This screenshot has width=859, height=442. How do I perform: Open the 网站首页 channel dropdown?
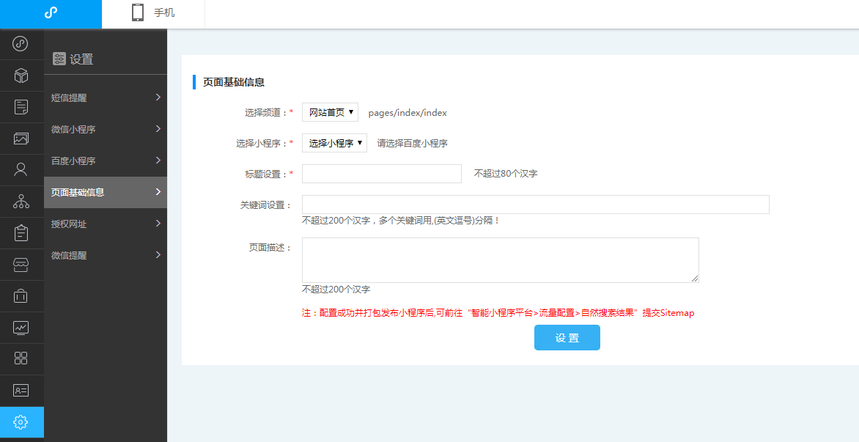coord(330,112)
